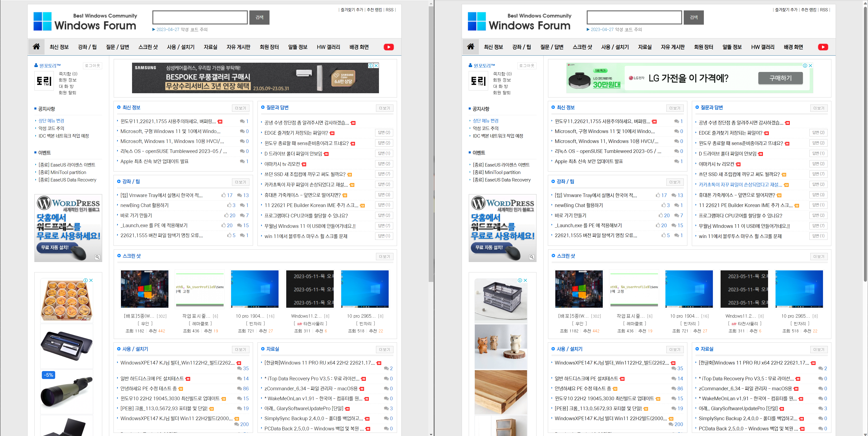Close the Samsung BESPOKE banner ad
Screen dimensions: 868x436
[376, 66]
